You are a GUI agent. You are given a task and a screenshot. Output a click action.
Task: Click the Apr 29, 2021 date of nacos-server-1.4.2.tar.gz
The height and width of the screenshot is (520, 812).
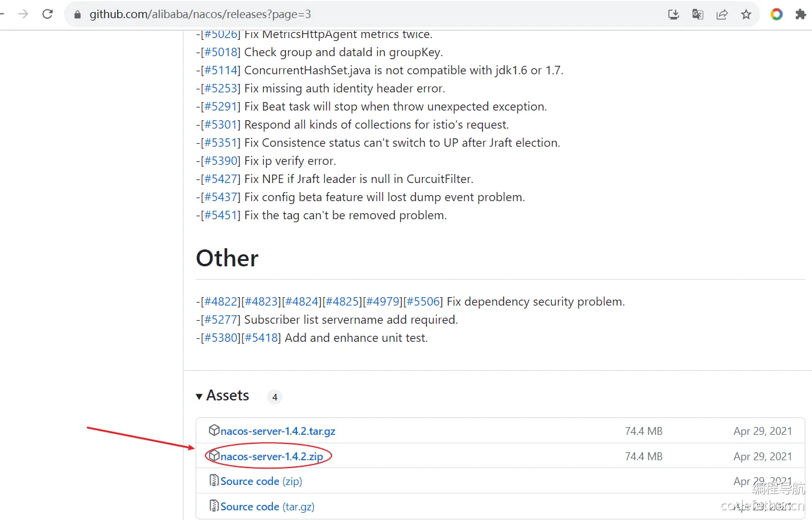762,431
